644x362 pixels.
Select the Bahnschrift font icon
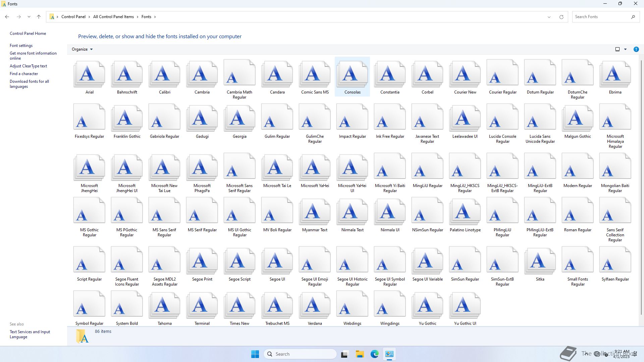click(x=127, y=73)
